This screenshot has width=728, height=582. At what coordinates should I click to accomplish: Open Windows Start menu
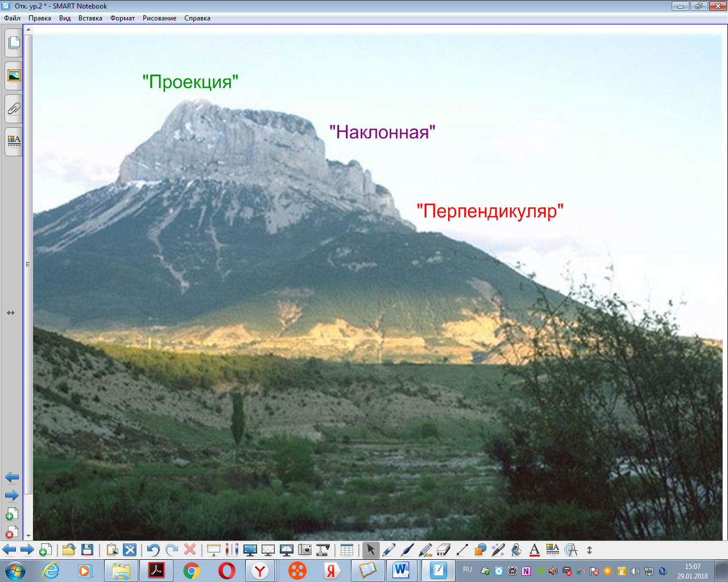(x=14, y=570)
